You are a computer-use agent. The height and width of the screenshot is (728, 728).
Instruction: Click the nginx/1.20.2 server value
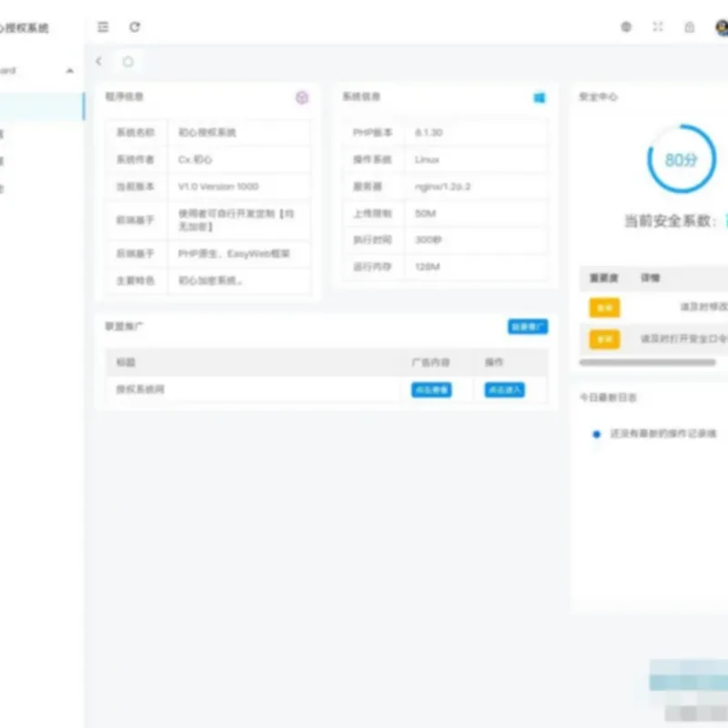click(442, 187)
